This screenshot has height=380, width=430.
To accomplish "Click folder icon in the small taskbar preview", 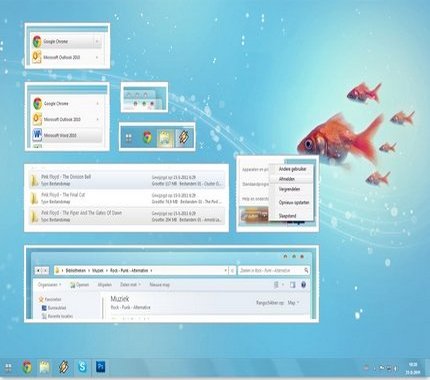I will pos(165,137).
